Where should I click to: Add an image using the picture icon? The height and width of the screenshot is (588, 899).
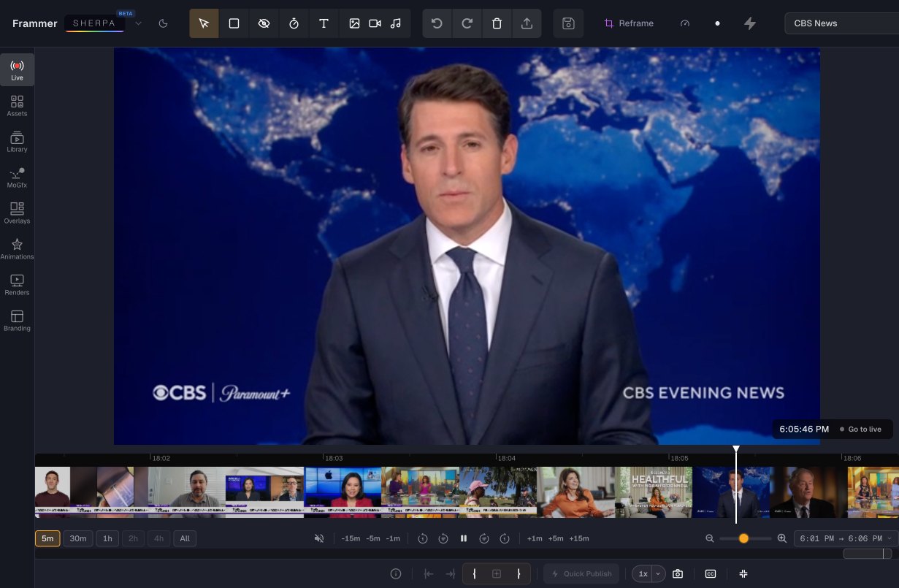tap(354, 23)
